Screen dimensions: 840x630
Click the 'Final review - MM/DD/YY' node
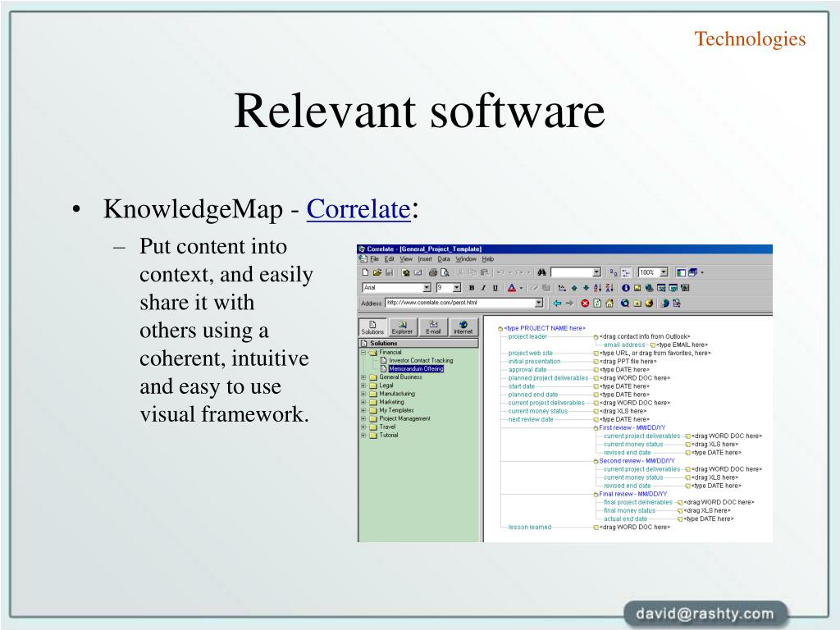(633, 494)
